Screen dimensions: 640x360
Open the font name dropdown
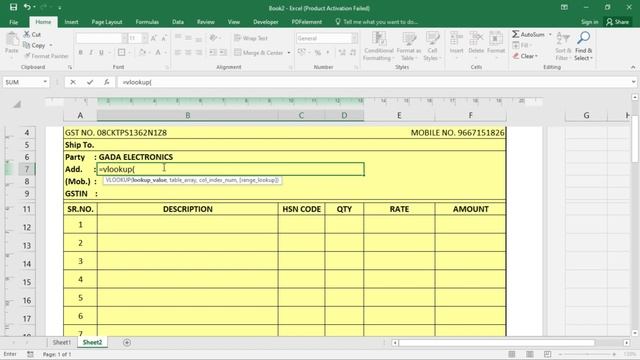coord(124,38)
